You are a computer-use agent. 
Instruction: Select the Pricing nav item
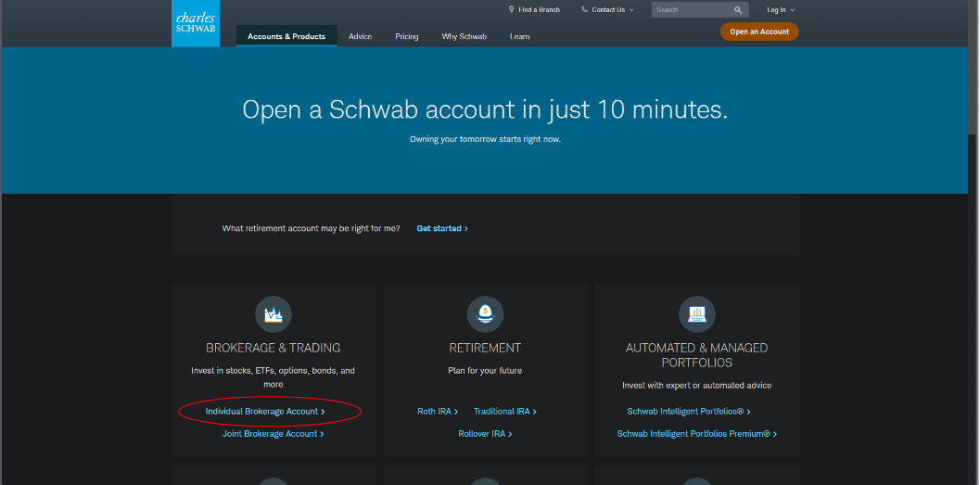406,36
